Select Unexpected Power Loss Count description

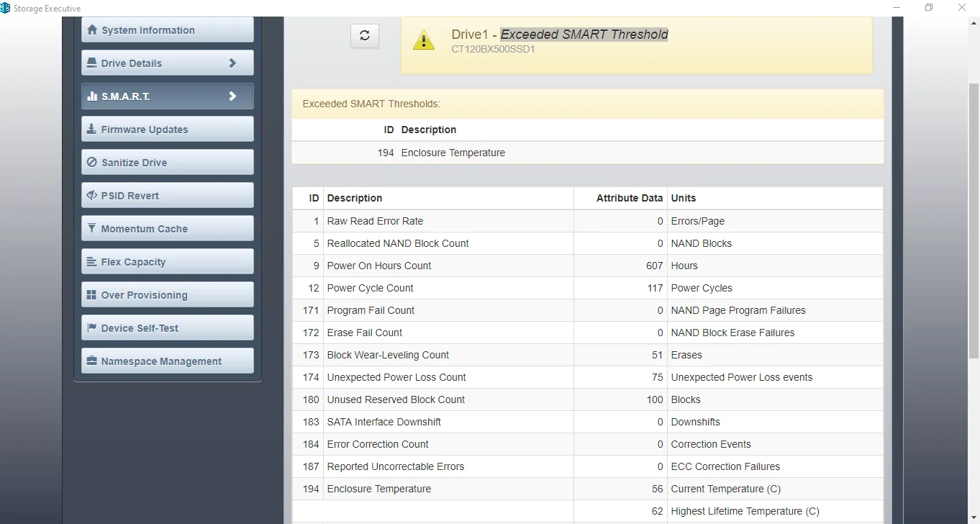pos(396,377)
